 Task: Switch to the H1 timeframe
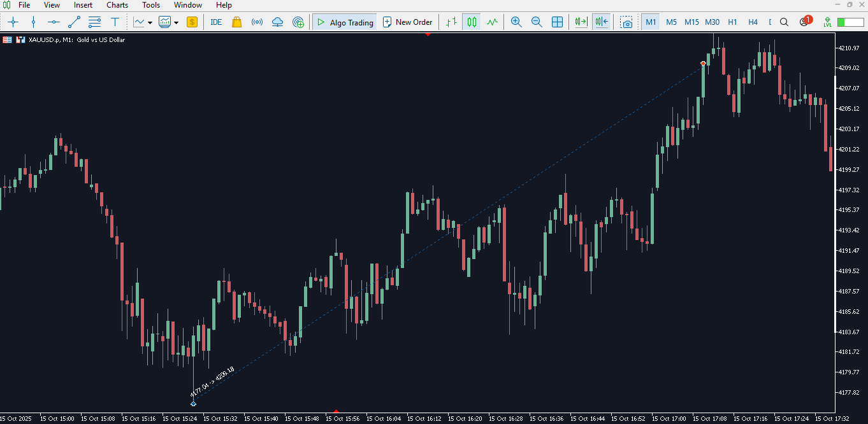click(732, 22)
